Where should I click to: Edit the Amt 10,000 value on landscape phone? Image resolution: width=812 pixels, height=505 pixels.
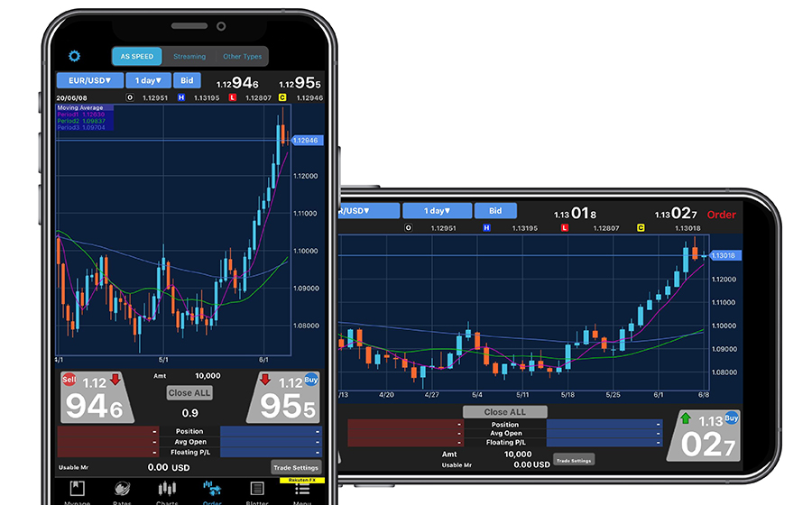pyautogui.click(x=518, y=454)
